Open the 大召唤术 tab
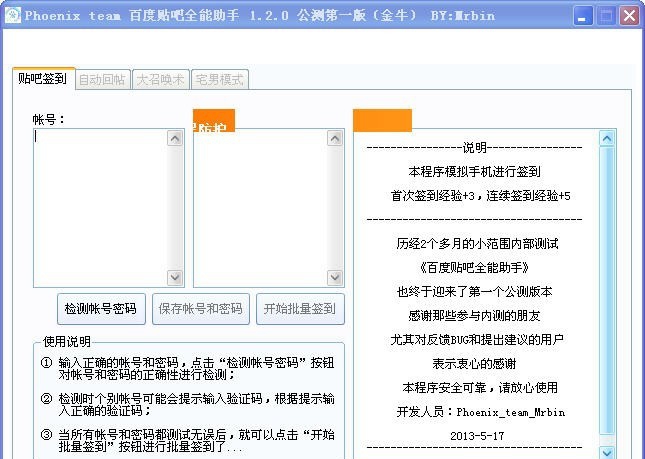This screenshot has width=645, height=459. pos(160,79)
